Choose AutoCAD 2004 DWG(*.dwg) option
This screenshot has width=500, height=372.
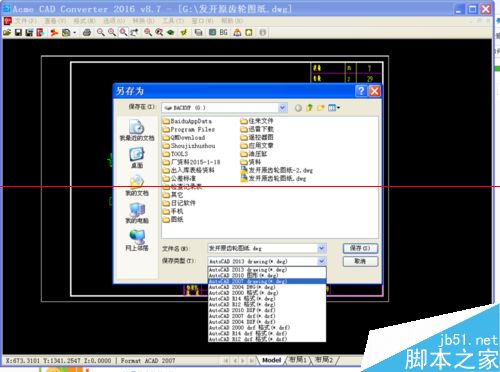coord(267,287)
